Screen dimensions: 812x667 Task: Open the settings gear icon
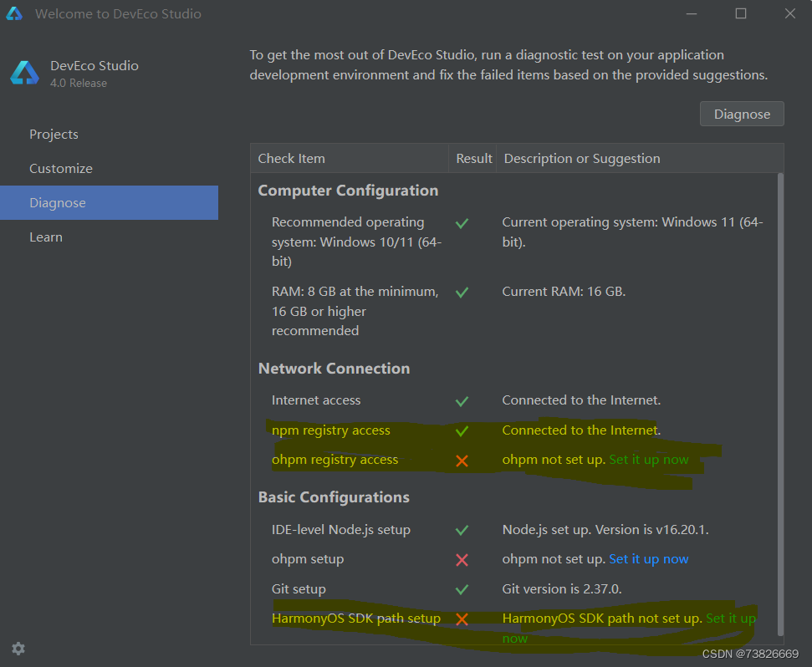[18, 649]
